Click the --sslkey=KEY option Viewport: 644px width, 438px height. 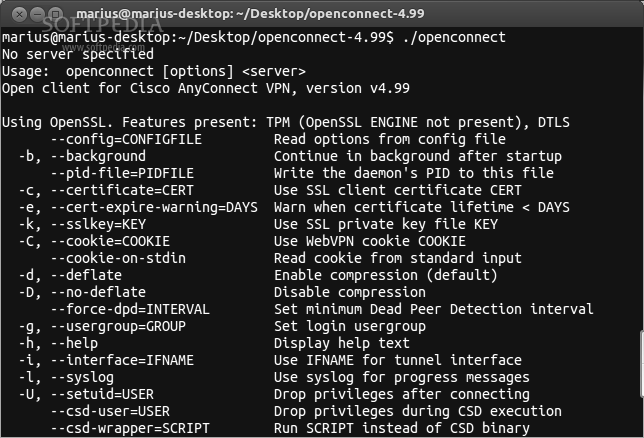[98, 224]
